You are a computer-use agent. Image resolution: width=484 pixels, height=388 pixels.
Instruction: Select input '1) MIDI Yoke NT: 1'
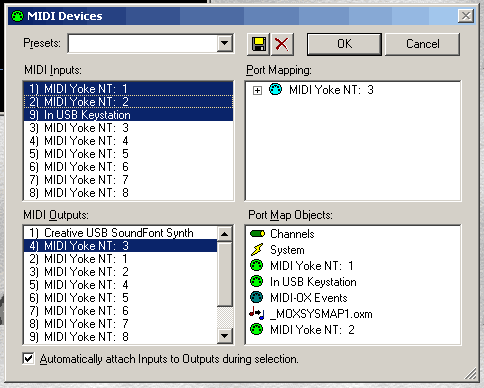point(128,89)
